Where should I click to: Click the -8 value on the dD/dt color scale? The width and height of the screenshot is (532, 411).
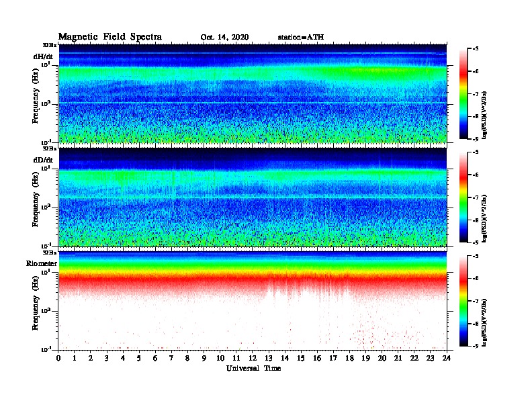(476, 220)
